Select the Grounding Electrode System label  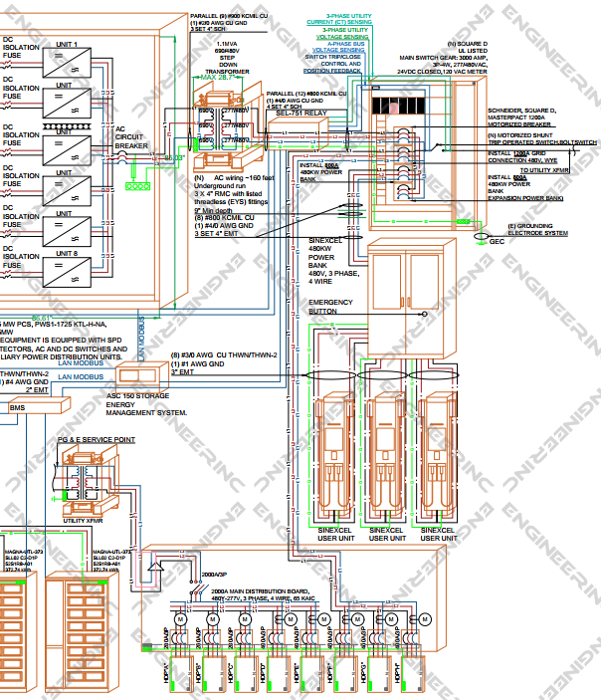pyautogui.click(x=538, y=230)
